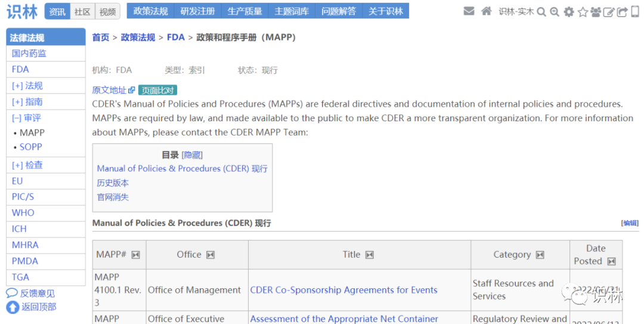Screen dimensions: 644x324
Task: Open the envelope messages icon
Action: [x=469, y=11]
